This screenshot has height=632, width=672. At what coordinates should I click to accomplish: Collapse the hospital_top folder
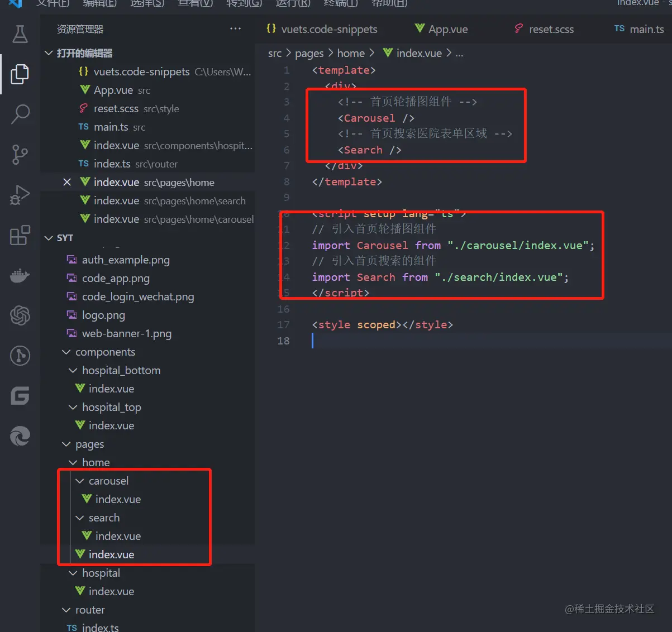(x=73, y=407)
